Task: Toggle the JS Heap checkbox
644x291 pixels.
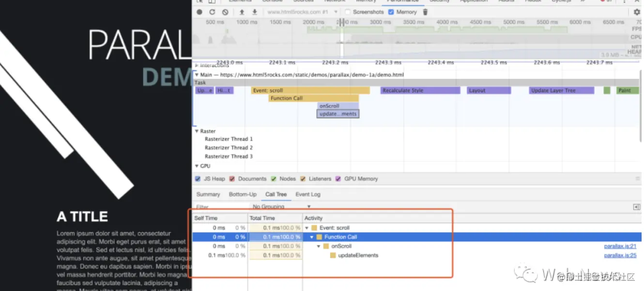Action: pos(198,179)
